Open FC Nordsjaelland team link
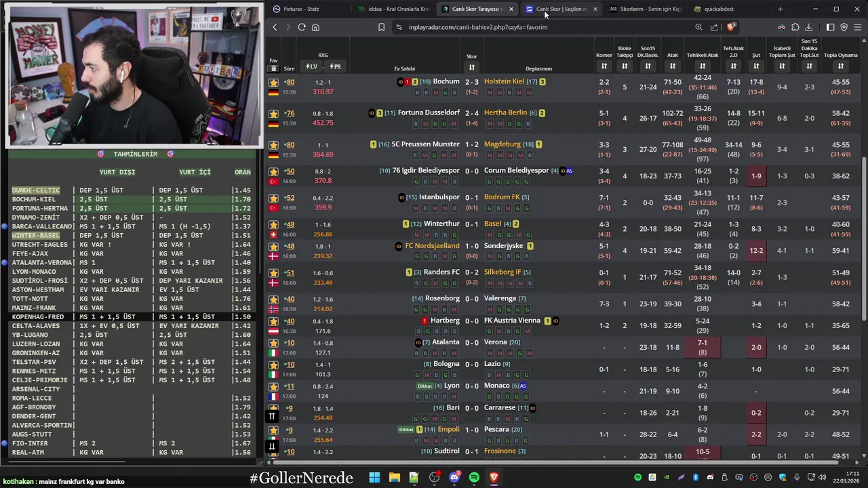The image size is (868, 488). [x=432, y=245]
